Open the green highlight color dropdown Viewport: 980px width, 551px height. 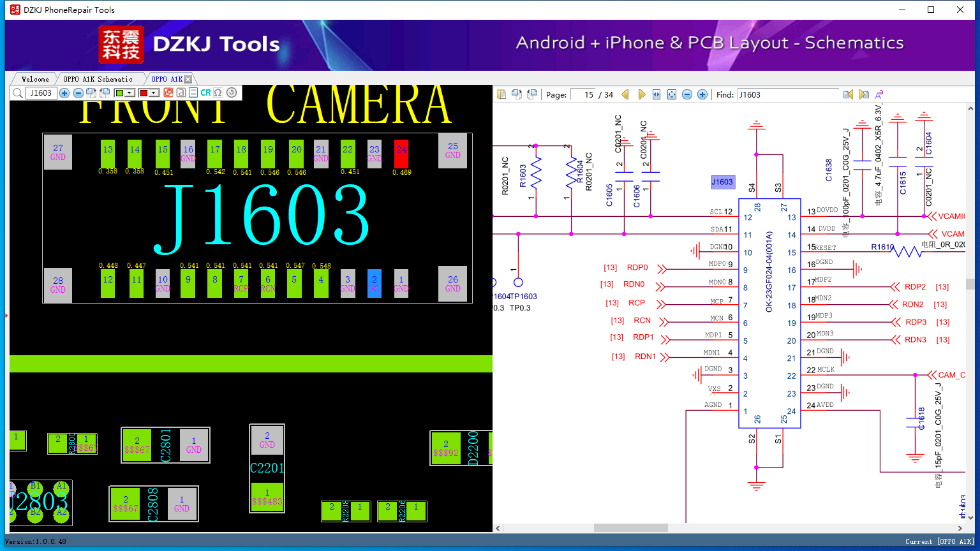130,93
